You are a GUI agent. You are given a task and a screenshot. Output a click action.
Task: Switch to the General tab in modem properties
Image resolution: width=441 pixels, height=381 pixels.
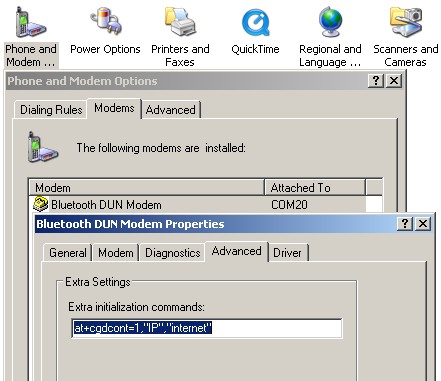[68, 253]
